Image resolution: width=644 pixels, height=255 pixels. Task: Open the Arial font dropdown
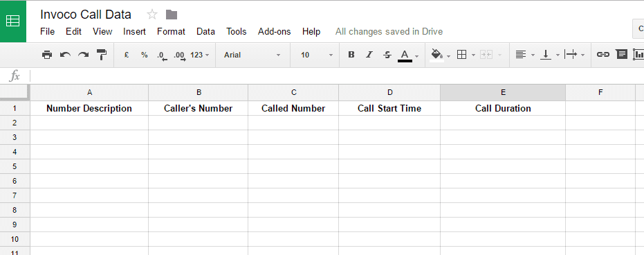[x=252, y=55]
